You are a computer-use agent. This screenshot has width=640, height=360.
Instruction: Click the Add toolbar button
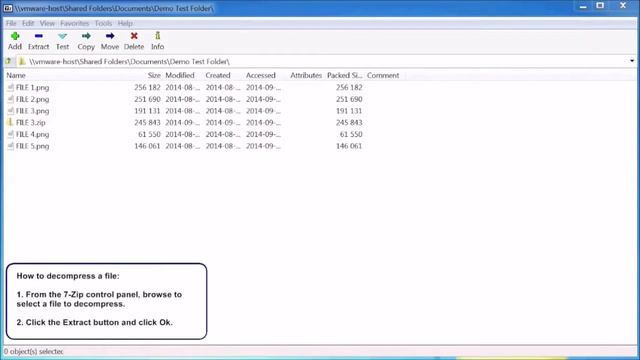pos(15,41)
